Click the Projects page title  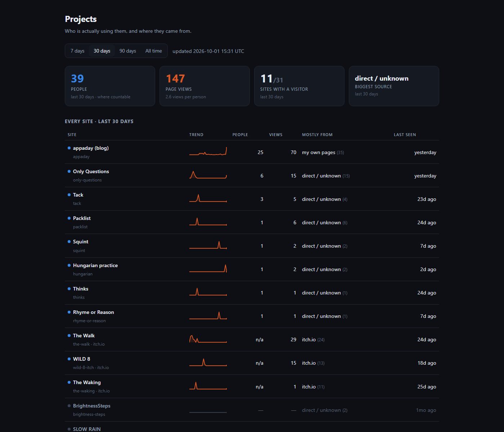point(81,19)
